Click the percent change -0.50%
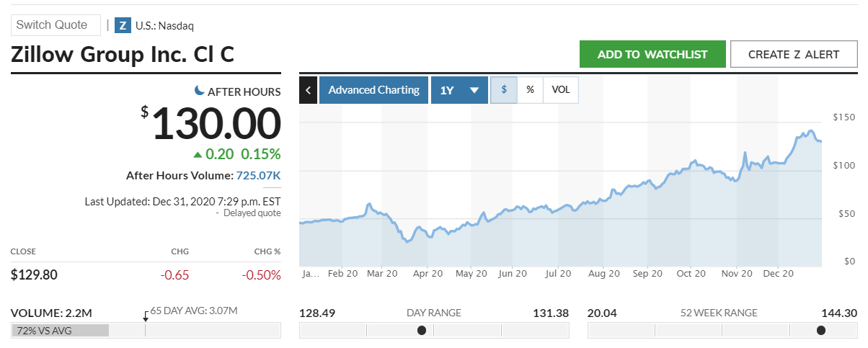The width and height of the screenshot is (868, 348). (x=261, y=274)
